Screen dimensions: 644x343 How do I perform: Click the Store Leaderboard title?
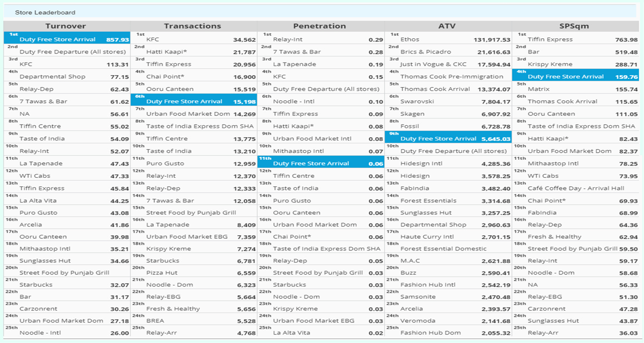point(45,12)
